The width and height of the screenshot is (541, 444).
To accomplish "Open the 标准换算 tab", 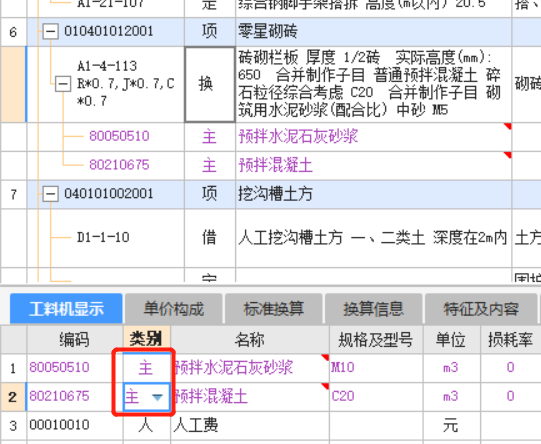I will click(x=274, y=308).
